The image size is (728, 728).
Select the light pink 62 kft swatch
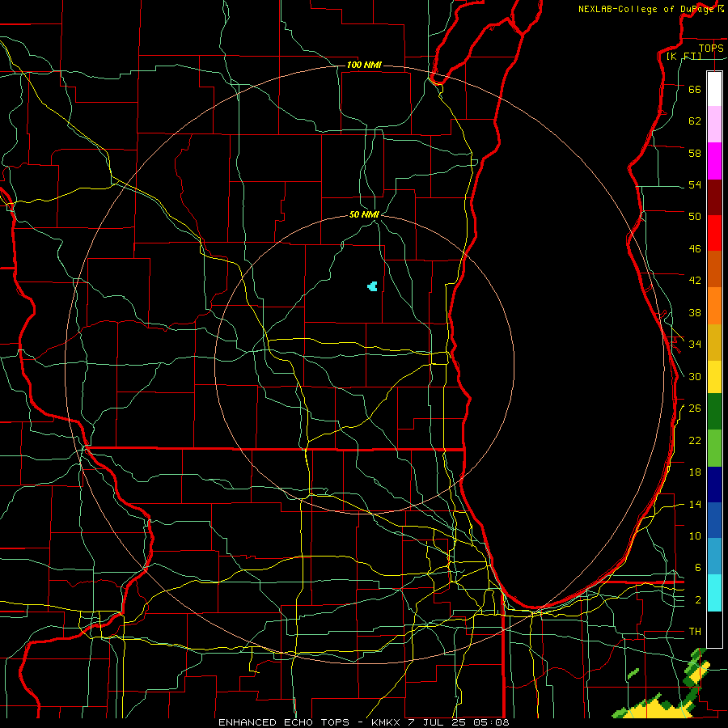point(714,124)
